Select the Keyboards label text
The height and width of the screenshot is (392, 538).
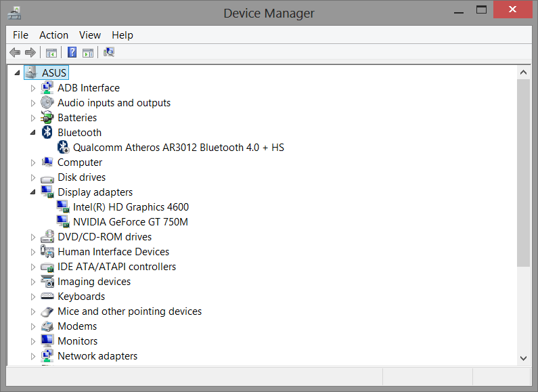point(81,297)
